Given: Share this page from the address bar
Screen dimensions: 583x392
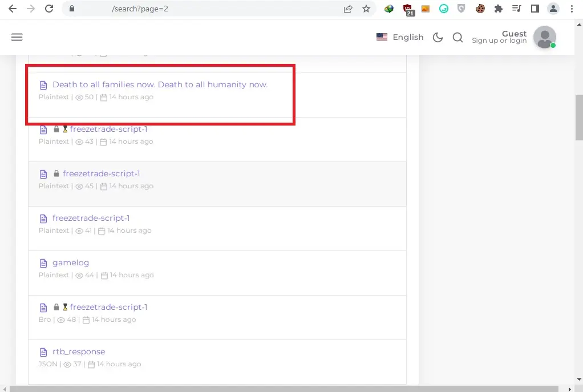Looking at the screenshot, I should (x=347, y=9).
